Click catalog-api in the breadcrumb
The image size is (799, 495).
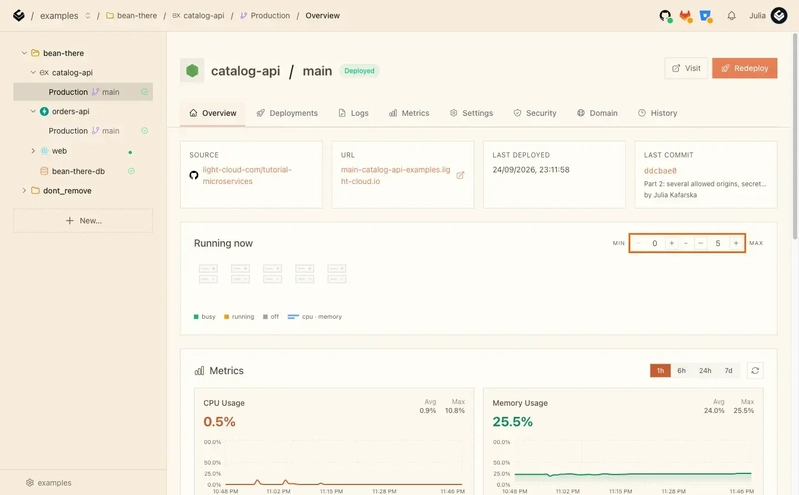pos(198,16)
